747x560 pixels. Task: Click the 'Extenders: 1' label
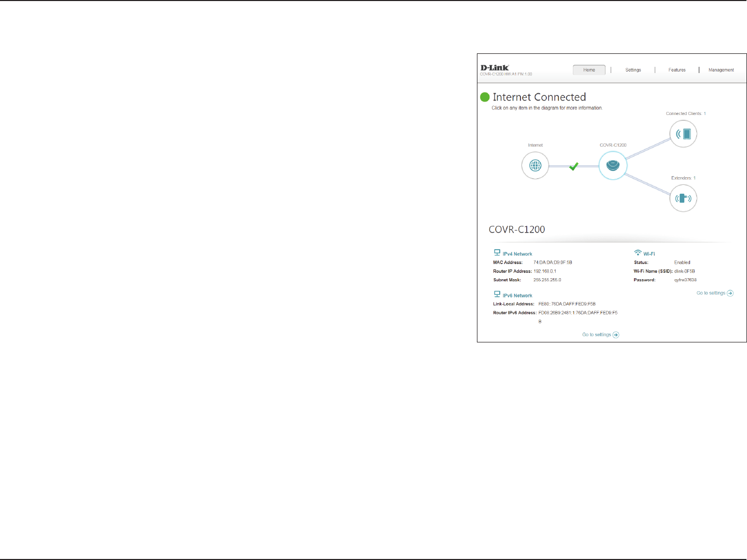683,178
